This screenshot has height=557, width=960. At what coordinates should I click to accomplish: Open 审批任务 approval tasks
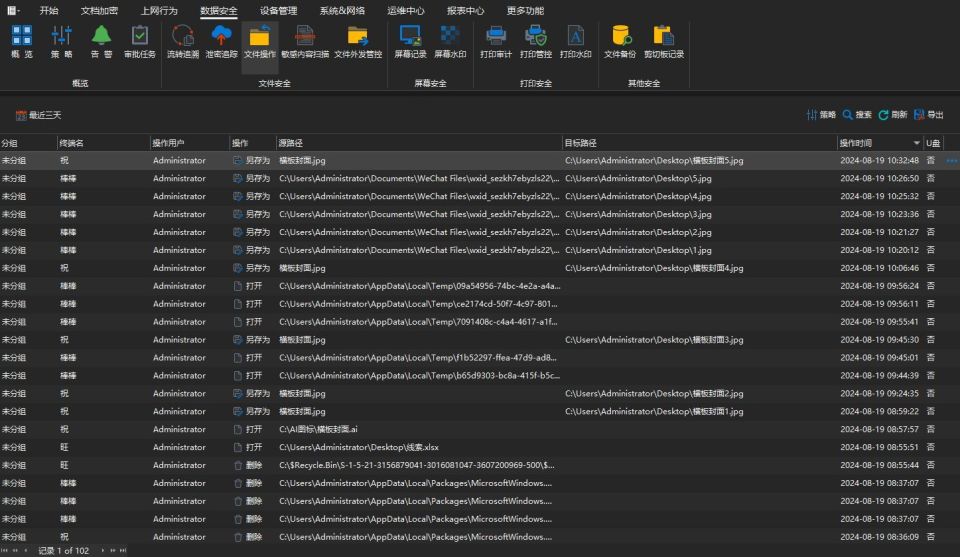140,42
